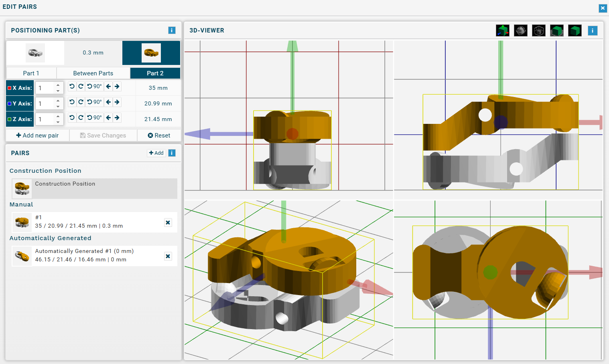The image size is (609, 364).
Task: Increase the Z Axis step value
Action: click(x=58, y=116)
